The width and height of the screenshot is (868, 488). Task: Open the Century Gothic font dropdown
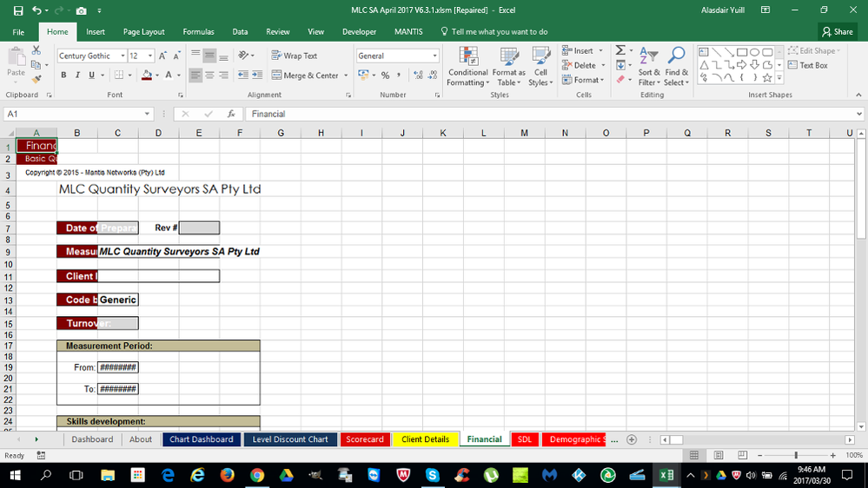123,56
